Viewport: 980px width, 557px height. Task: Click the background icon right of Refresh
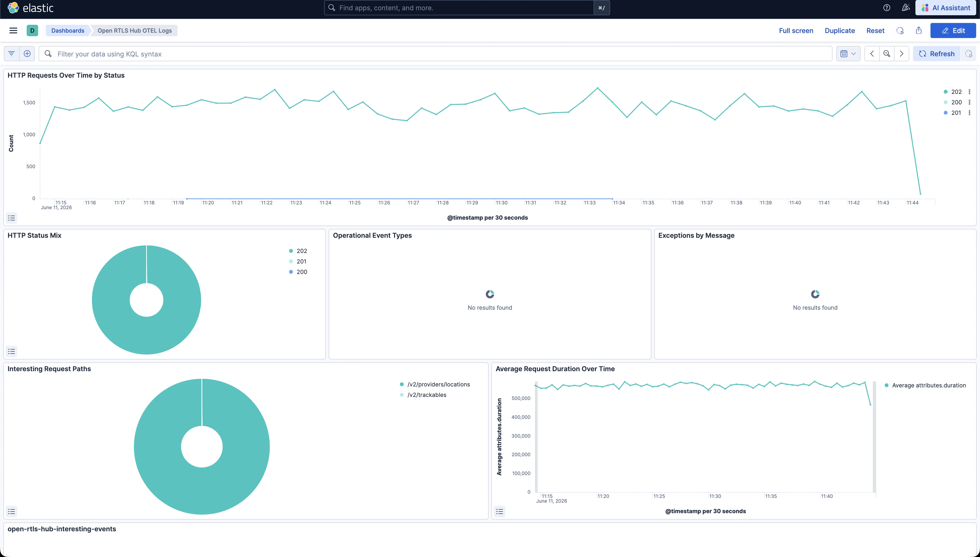[969, 54]
